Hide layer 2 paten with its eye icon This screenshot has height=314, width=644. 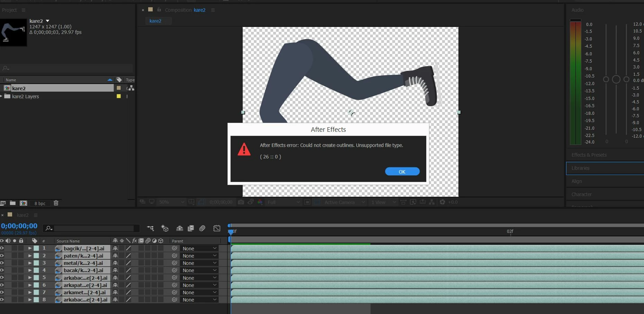coord(2,256)
